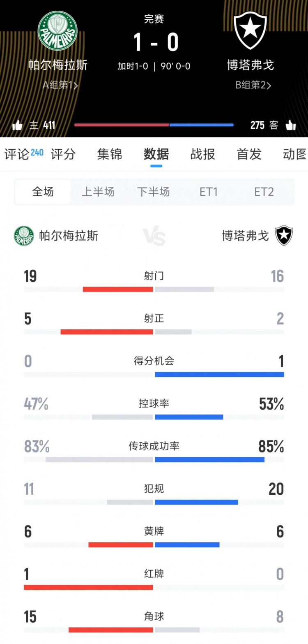This screenshot has height=644, width=308.
Task: Tap the 博塔弗戈 team name in header
Action: coord(251,65)
